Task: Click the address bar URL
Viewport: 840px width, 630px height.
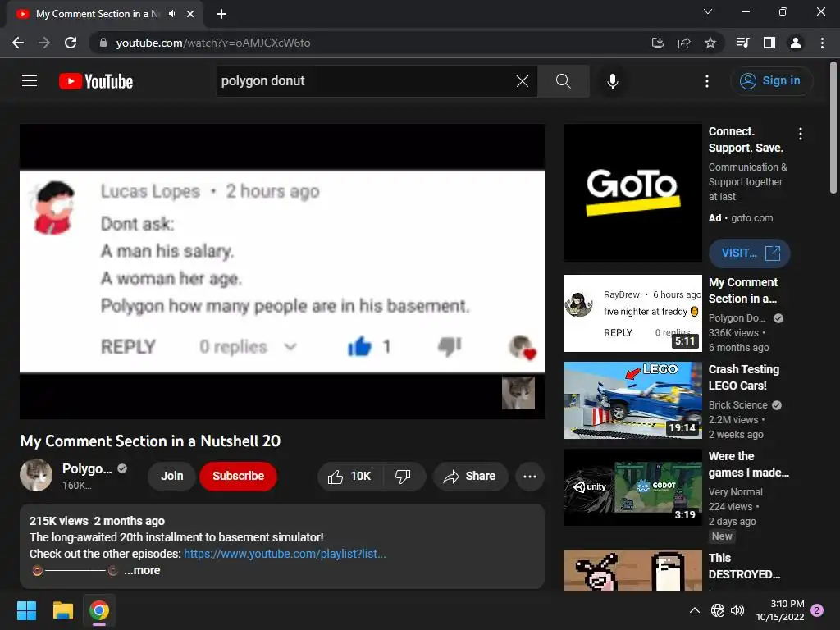Action: tap(213, 43)
